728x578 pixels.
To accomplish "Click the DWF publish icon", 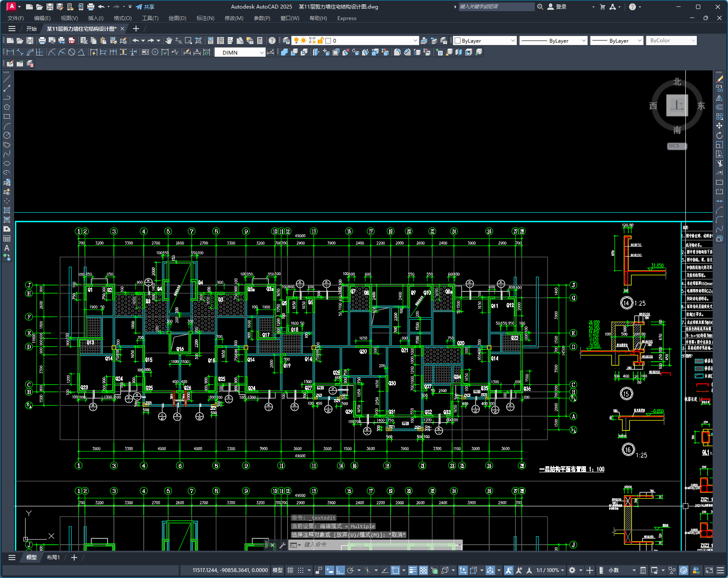I will click(x=71, y=41).
